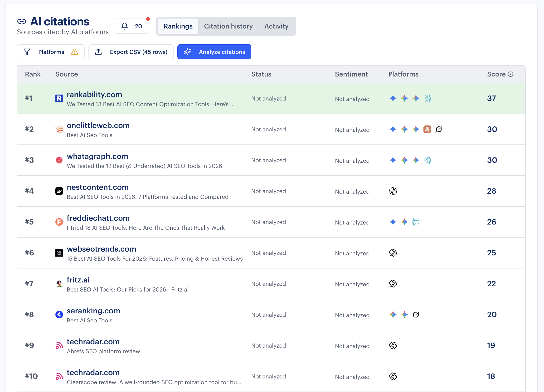Open the whatagraph.com source link
The width and height of the screenshot is (544, 392).
coord(97,156)
